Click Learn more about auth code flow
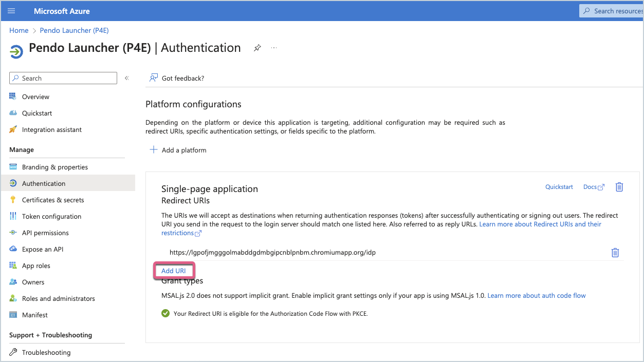 [537, 295]
